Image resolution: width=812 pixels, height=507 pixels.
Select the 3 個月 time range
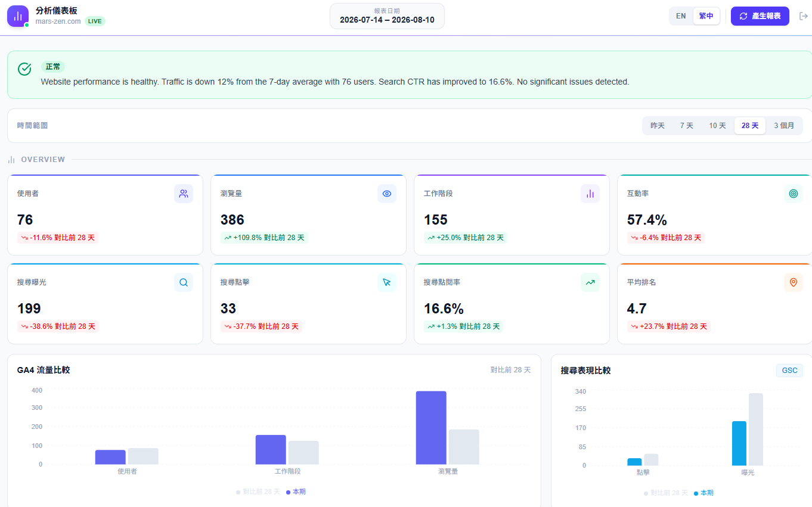pyautogui.click(x=784, y=126)
